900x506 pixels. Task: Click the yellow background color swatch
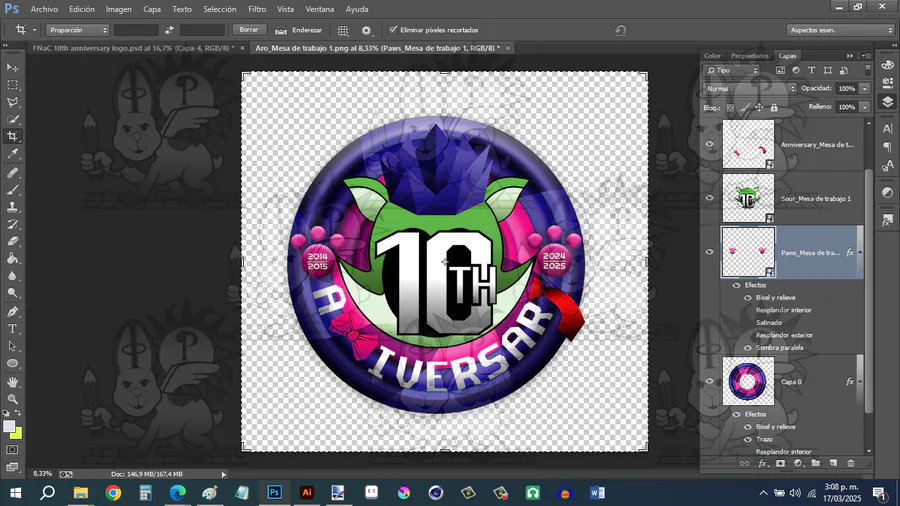pyautogui.click(x=17, y=434)
